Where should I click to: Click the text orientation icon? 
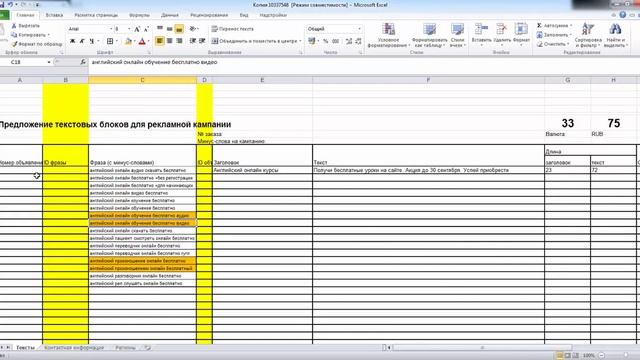(x=193, y=29)
